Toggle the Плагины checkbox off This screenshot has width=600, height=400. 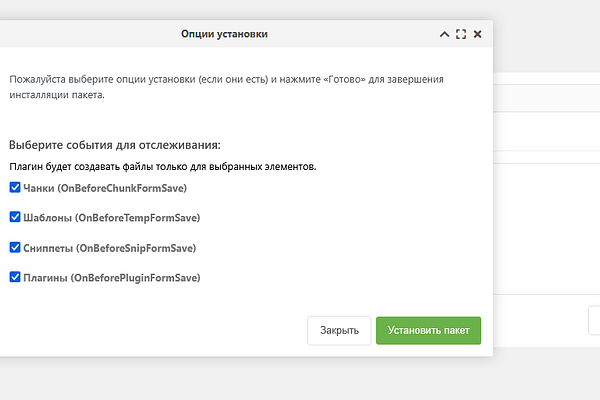click(x=15, y=277)
